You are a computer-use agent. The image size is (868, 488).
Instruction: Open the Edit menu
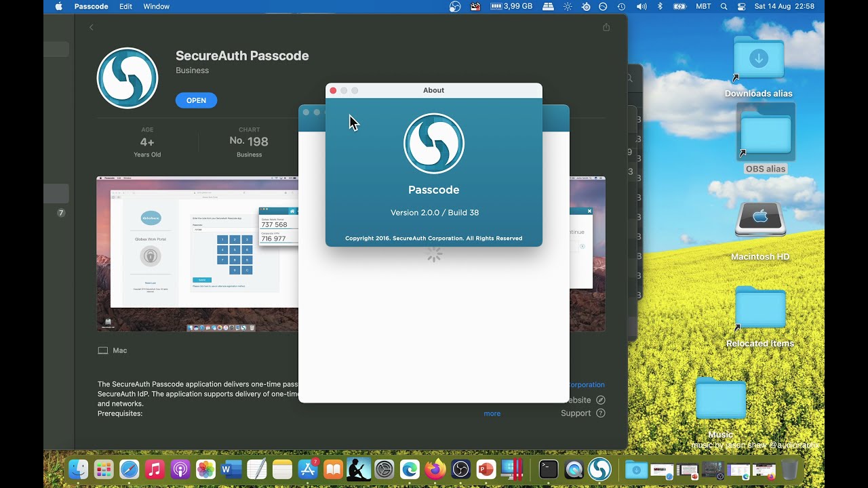[125, 6]
